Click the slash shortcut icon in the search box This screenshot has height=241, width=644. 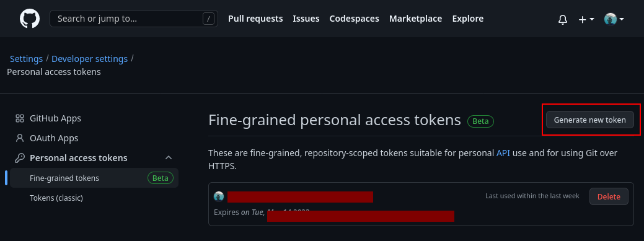coord(209,19)
